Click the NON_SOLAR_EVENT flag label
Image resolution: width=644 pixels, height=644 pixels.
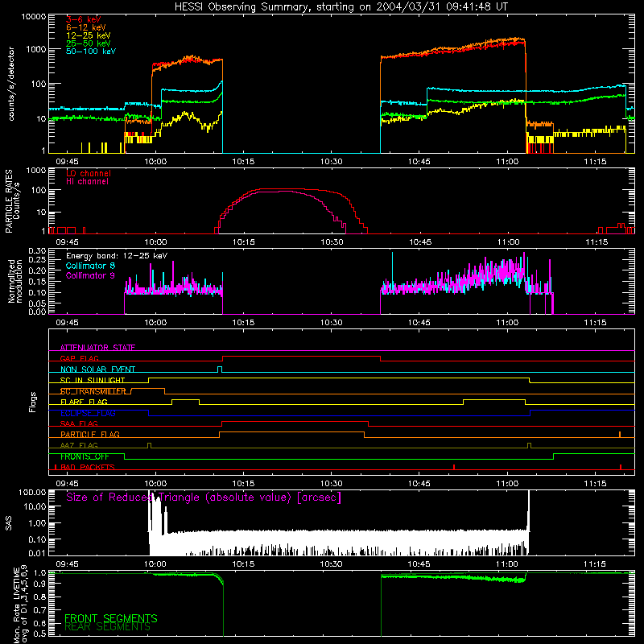click(x=97, y=369)
